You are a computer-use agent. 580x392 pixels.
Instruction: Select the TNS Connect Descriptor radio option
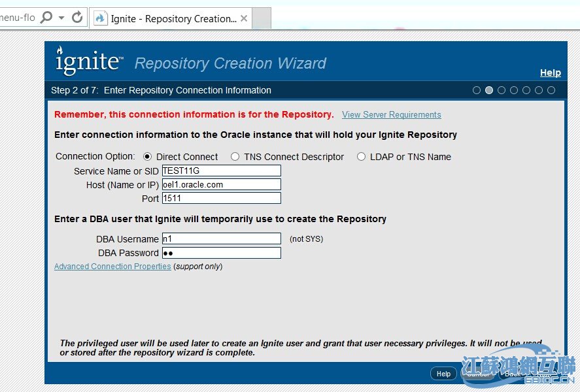[235, 157]
